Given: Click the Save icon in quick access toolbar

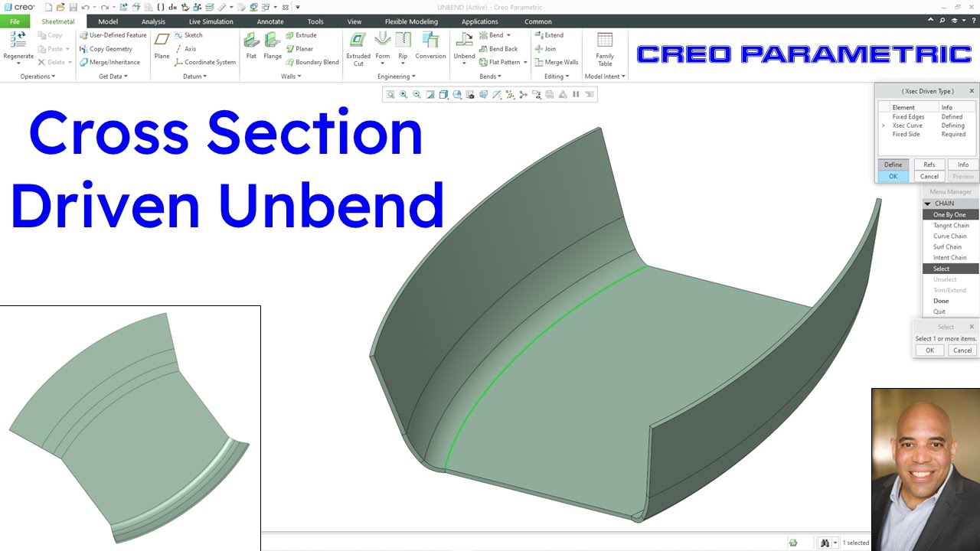Looking at the screenshot, I should 73,7.
